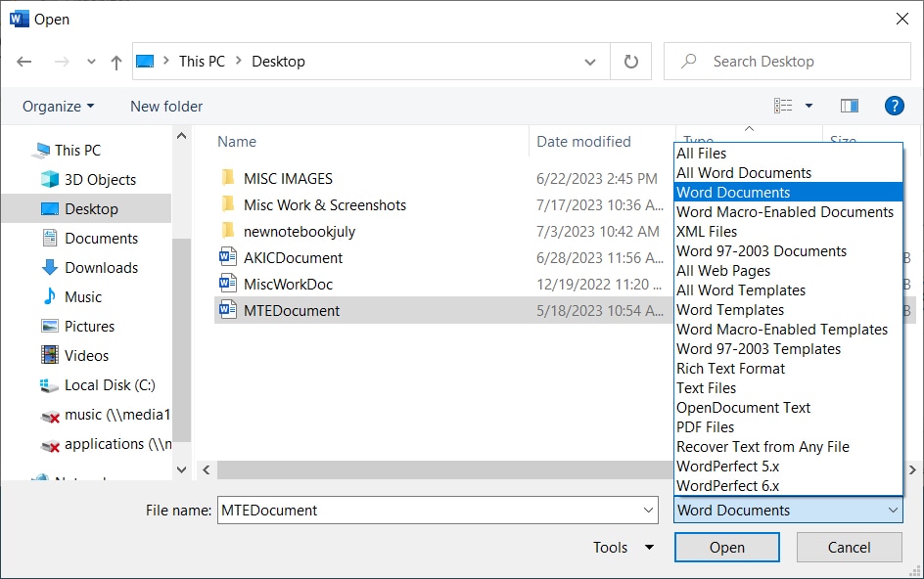This screenshot has height=579, width=924.
Task: Click the Word icon beside MTEDocument
Action: [x=227, y=310]
